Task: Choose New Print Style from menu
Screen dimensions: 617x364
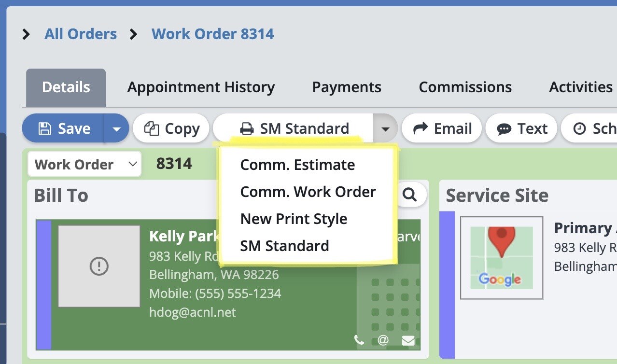Action: coord(294,219)
